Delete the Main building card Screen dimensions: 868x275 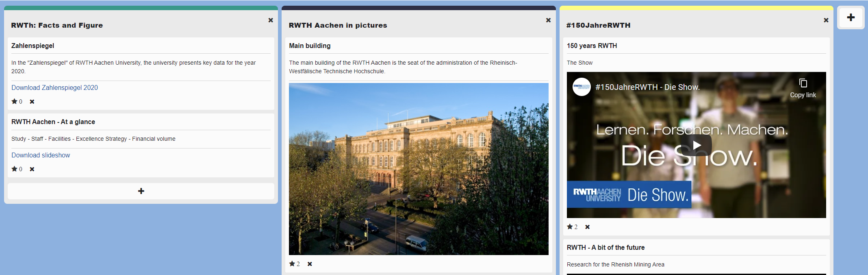pos(310,264)
